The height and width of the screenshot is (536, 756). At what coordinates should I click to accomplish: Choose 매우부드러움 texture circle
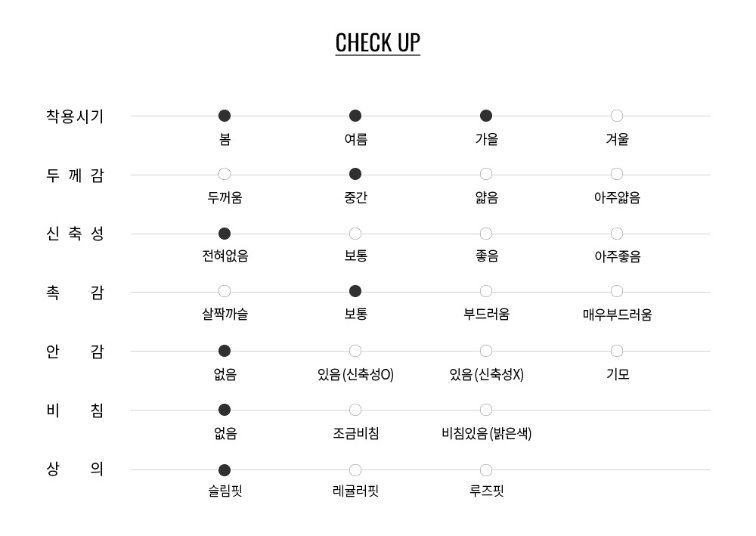[617, 292]
